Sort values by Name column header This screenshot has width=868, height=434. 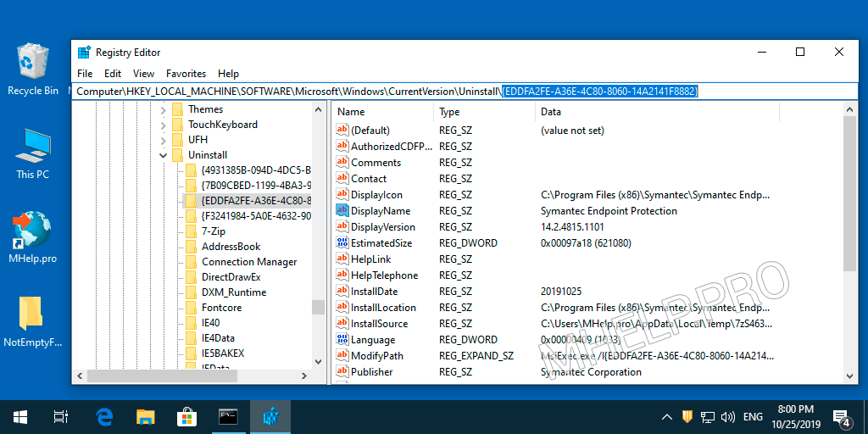point(383,112)
